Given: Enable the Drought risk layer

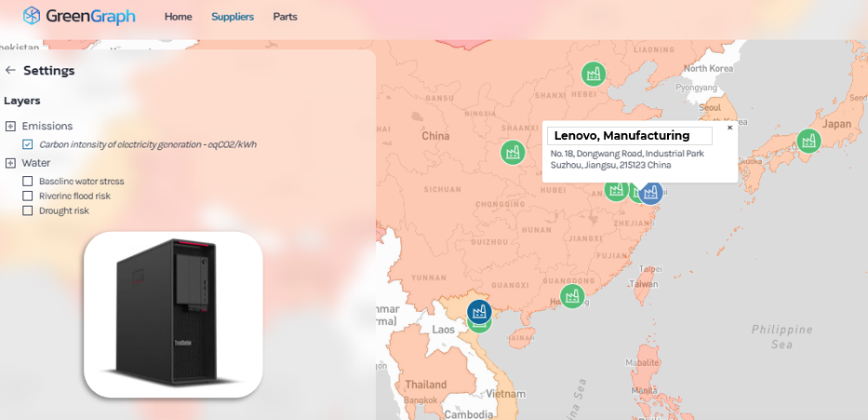Looking at the screenshot, I should coord(27,210).
